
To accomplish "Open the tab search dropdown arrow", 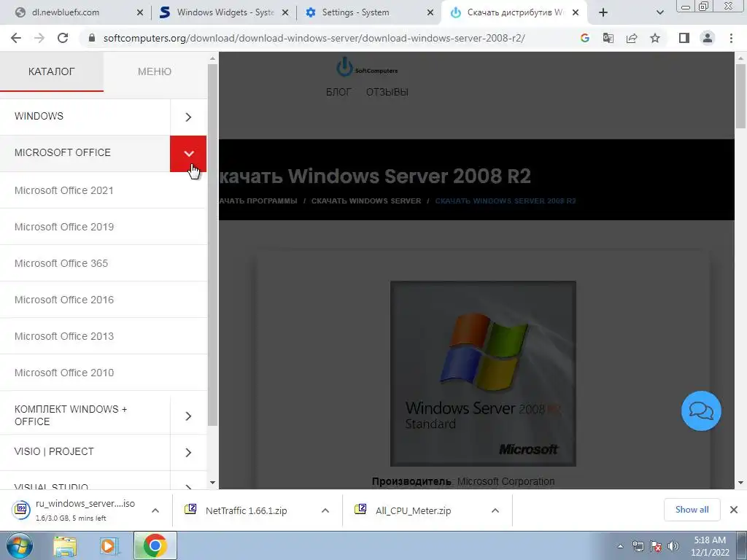I will [659, 13].
